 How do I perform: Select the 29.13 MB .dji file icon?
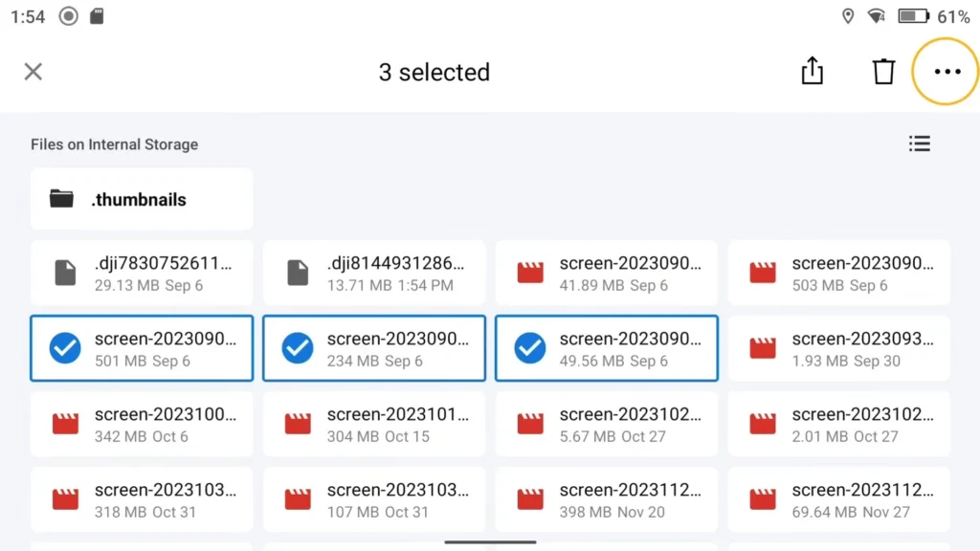pyautogui.click(x=65, y=273)
